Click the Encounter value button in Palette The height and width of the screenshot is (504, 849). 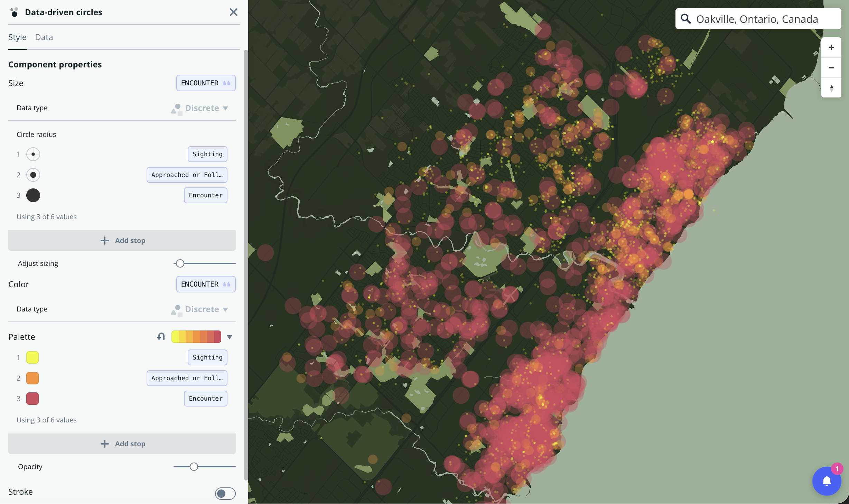(x=205, y=399)
